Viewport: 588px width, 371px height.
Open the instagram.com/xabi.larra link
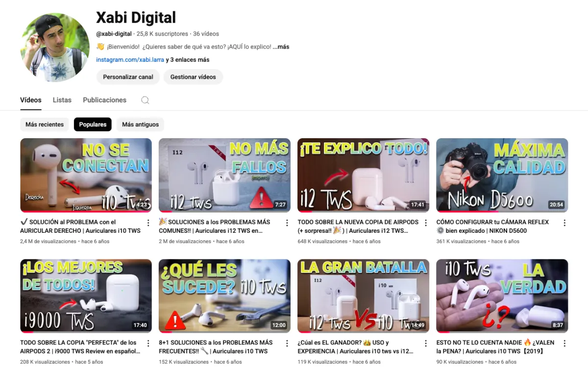pos(130,60)
